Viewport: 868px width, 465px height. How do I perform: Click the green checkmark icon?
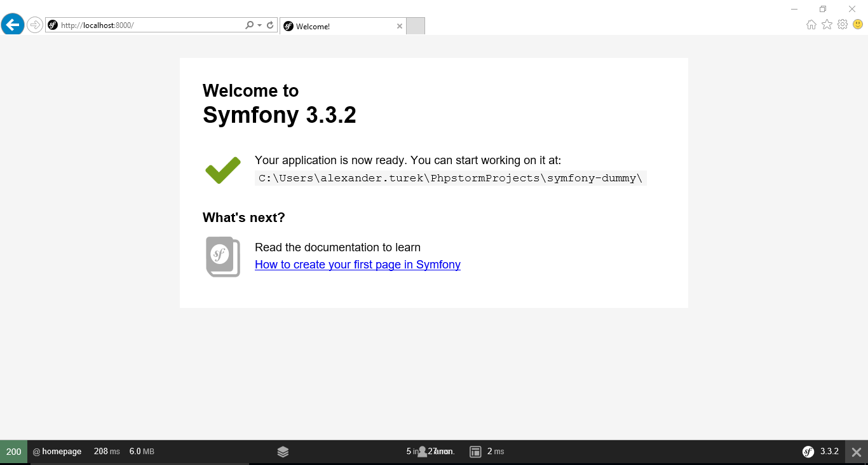(223, 170)
